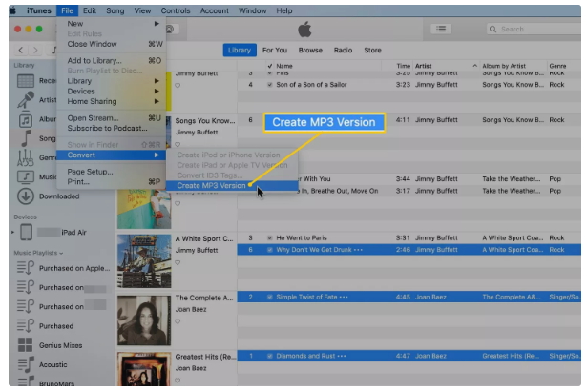Screen dimensions: 587x392
Task: Open the Edit menu
Action: click(x=90, y=10)
